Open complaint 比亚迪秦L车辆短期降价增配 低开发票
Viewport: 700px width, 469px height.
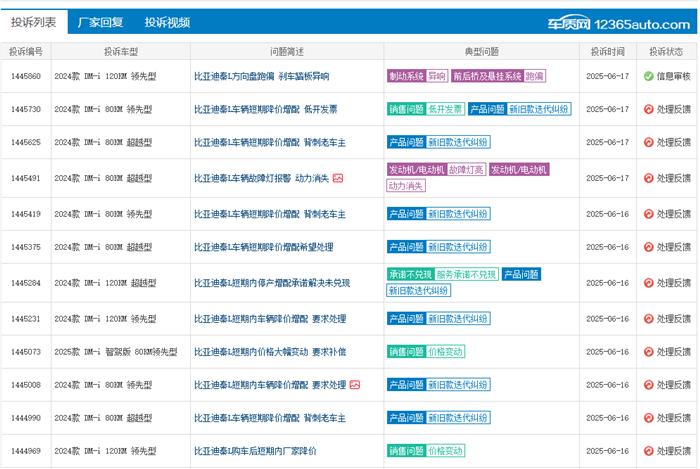(266, 109)
